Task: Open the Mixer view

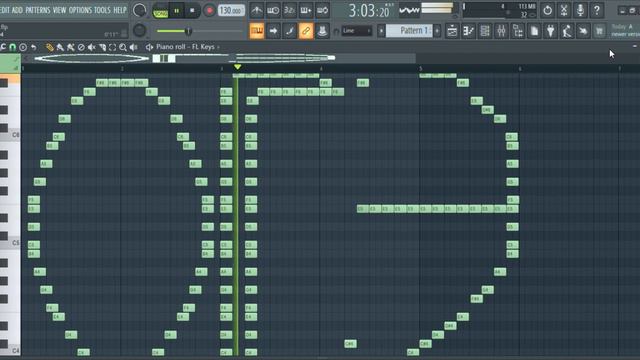Action: pos(501,31)
